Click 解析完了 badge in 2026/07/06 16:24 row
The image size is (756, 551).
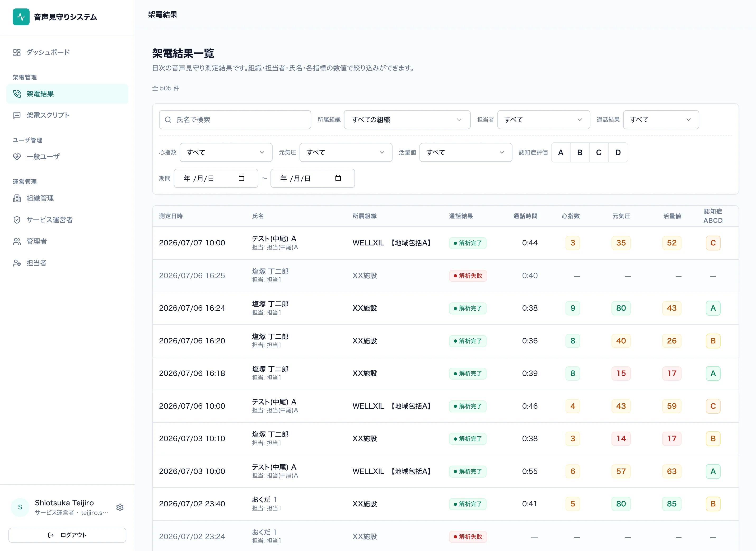click(x=468, y=308)
